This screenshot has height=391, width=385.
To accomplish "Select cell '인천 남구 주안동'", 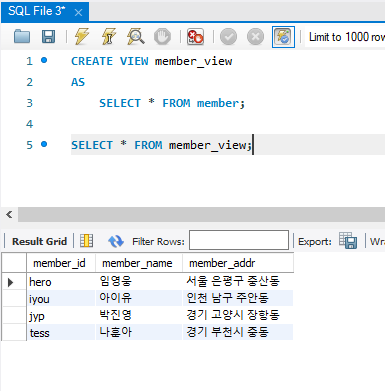I will click(238, 298).
